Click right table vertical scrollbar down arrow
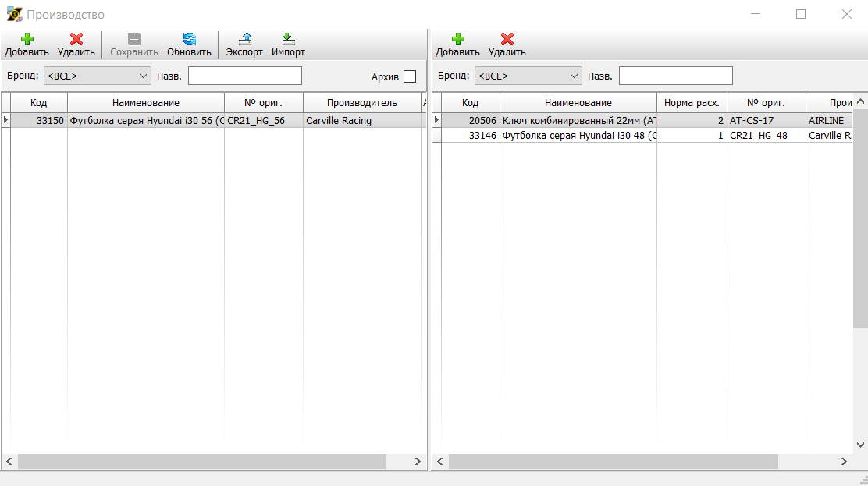Viewport: 868px width, 486px height. [x=860, y=445]
